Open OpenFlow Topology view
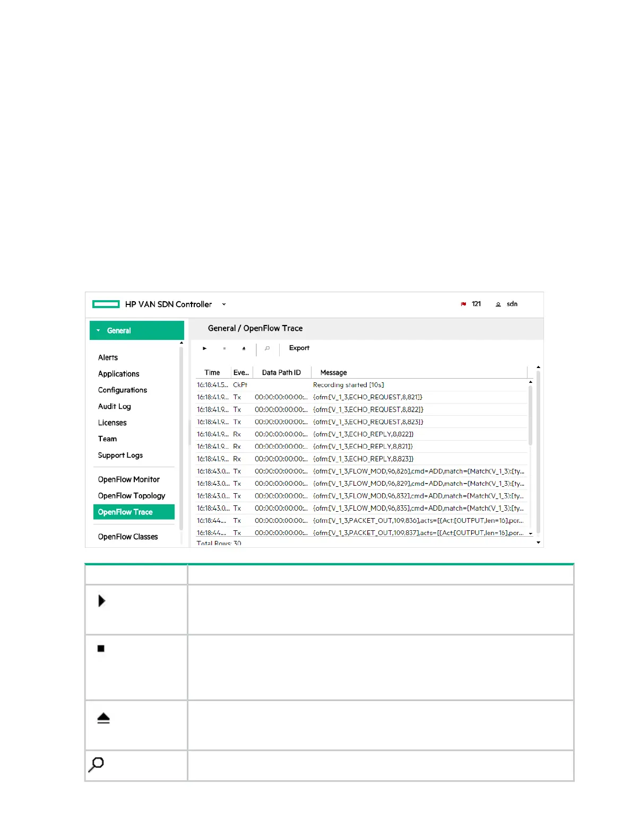This screenshot has height=840, width=631. [132, 496]
